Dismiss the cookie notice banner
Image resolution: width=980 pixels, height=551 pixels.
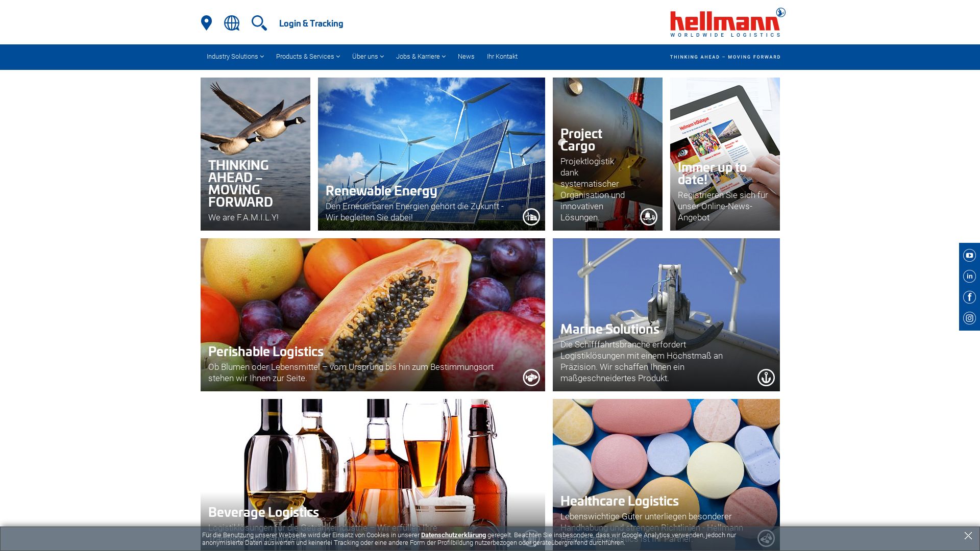pyautogui.click(x=968, y=536)
